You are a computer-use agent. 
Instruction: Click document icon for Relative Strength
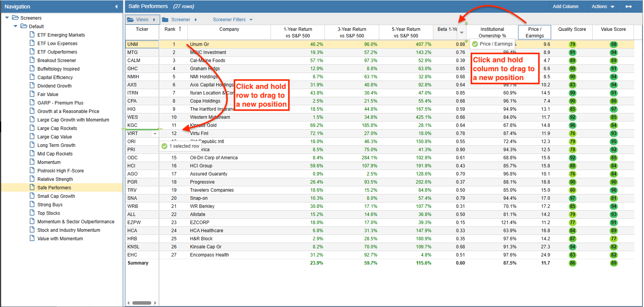pos(32,179)
